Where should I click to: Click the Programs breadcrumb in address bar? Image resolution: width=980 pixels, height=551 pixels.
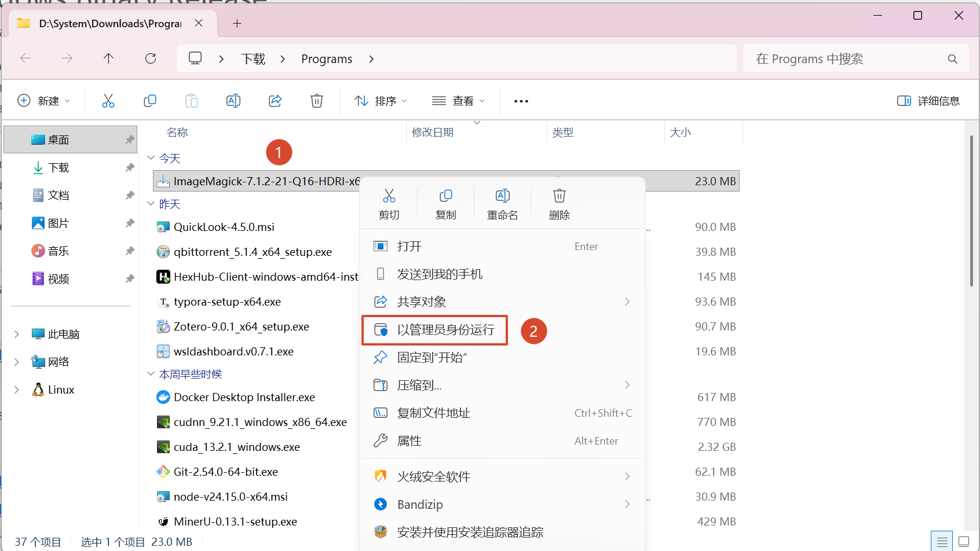(x=327, y=59)
